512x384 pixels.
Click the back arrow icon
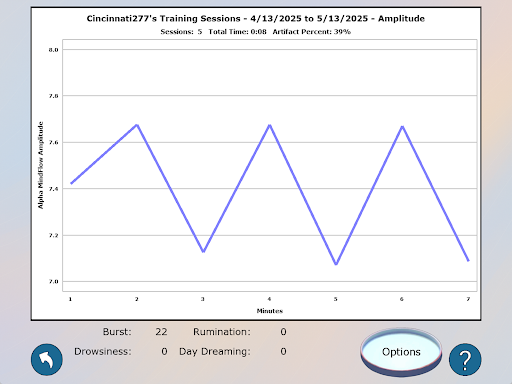[x=47, y=360]
